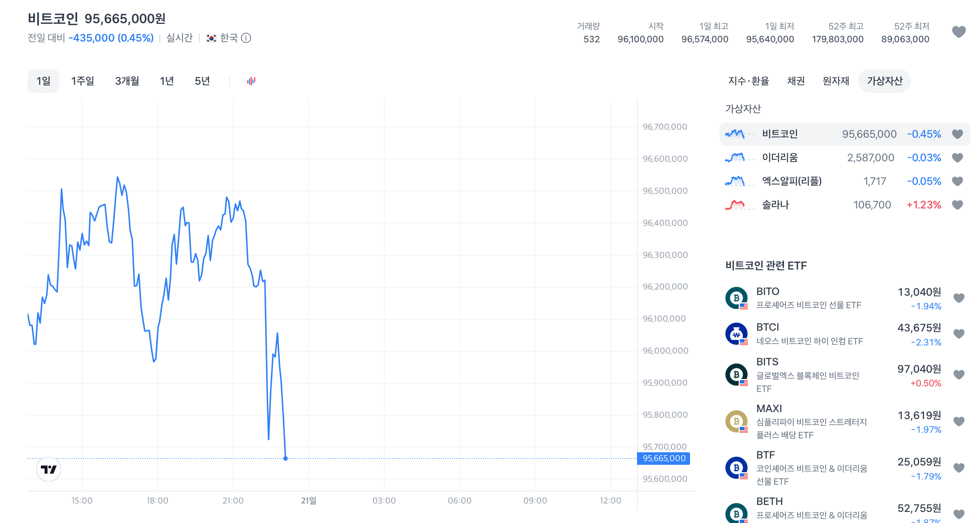Toggle favorite heart for 이더리움 row
980x523 pixels.
coord(958,158)
